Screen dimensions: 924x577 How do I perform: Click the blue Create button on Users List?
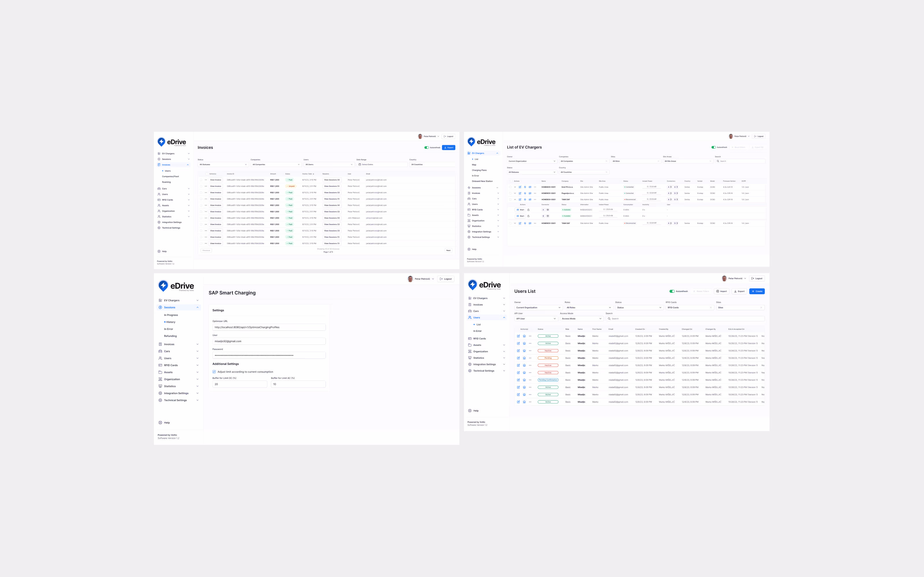[x=757, y=291]
